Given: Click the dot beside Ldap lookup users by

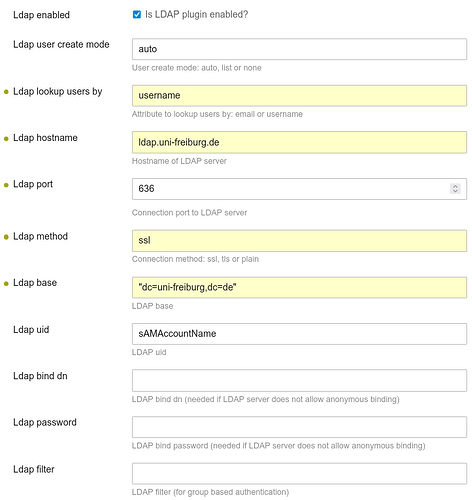Looking at the screenshot, I should 6,92.
